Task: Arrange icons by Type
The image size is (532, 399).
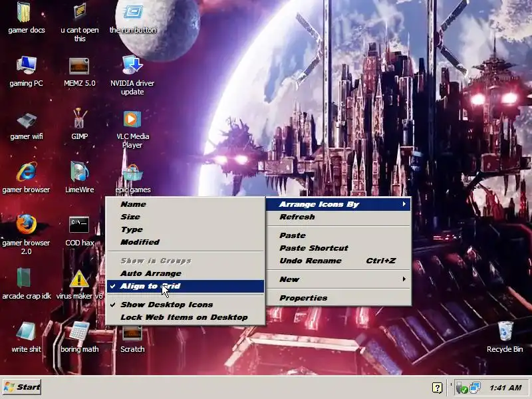Action: coord(186,229)
